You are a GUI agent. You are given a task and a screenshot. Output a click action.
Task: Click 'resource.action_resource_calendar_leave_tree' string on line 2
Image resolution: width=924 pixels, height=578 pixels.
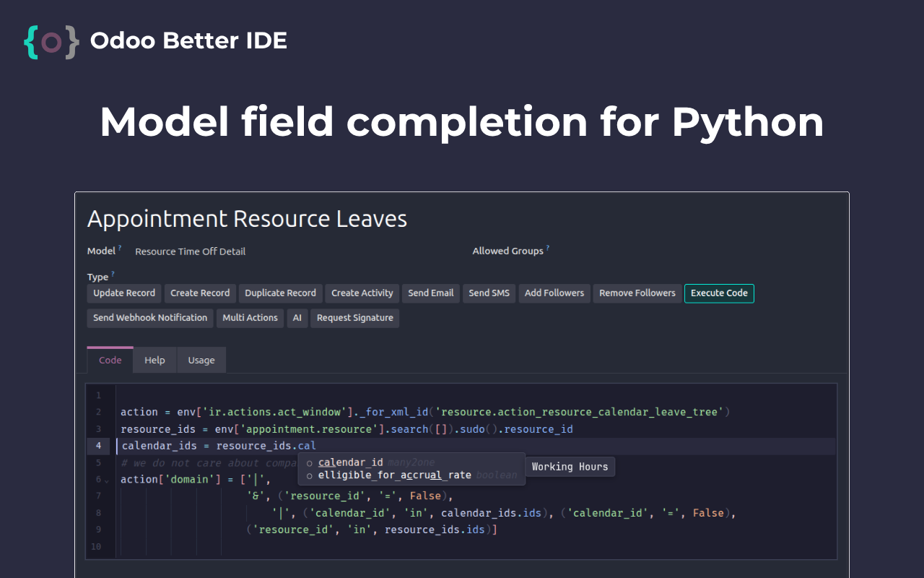click(581, 412)
